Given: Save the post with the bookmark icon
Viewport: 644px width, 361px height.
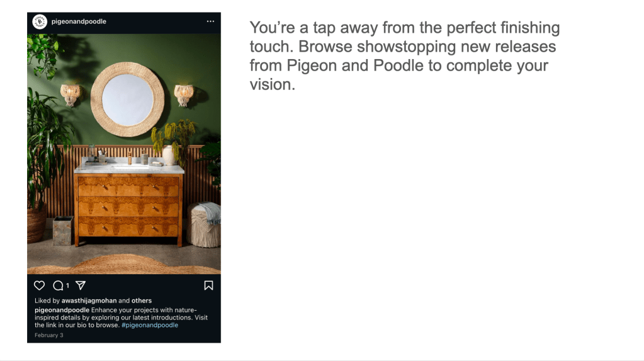Looking at the screenshot, I should 208,286.
